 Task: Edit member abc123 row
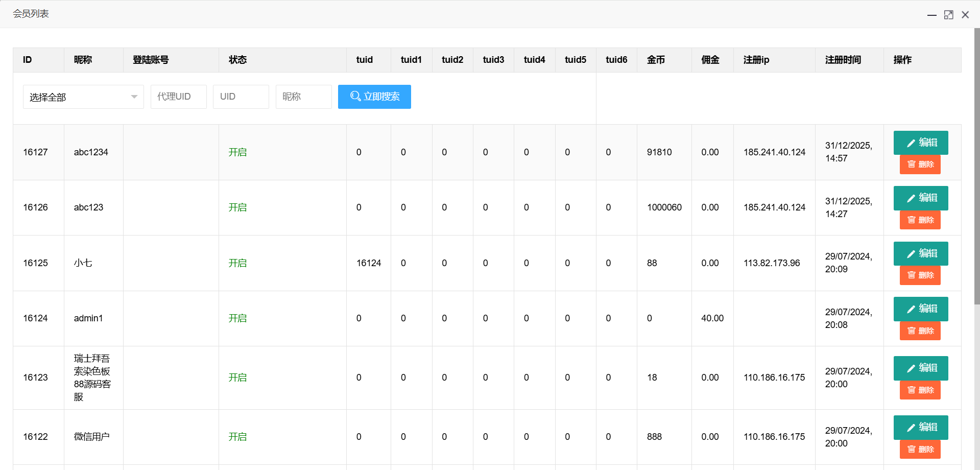coord(920,198)
